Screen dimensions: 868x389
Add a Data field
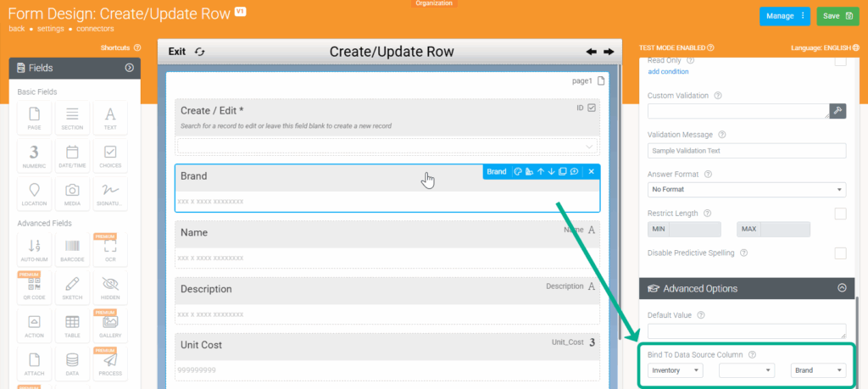coord(72,364)
